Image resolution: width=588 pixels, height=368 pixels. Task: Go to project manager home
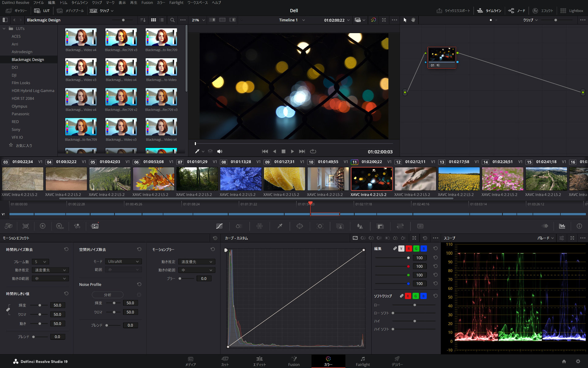click(564, 361)
